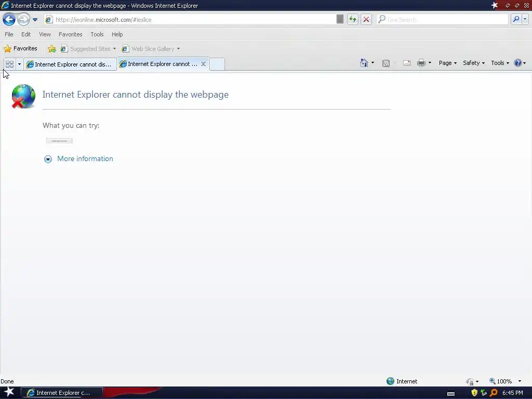
Task: Click the RSS feeds icon
Action: (x=386, y=63)
